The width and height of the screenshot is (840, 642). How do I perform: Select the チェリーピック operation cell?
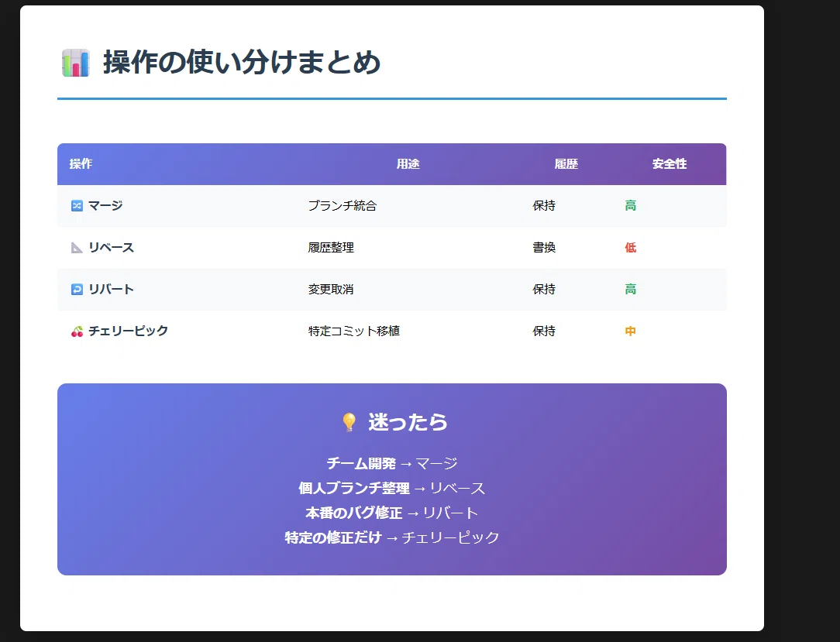click(177, 331)
